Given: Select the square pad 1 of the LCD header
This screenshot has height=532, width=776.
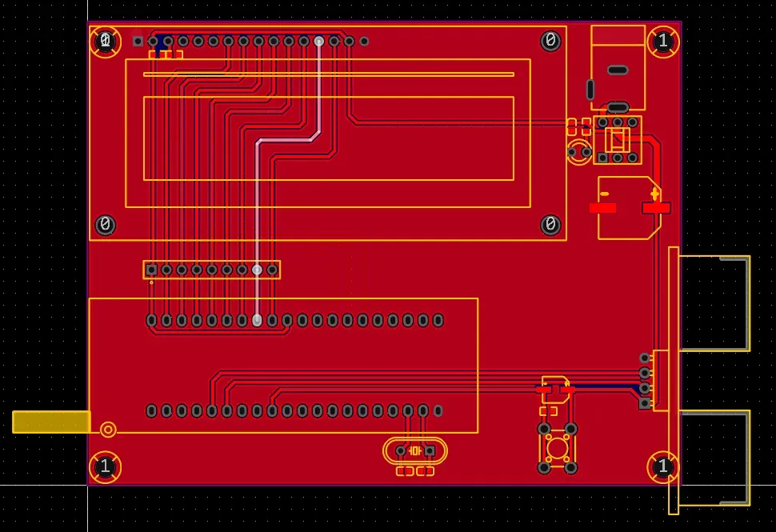Looking at the screenshot, I should pos(138,41).
